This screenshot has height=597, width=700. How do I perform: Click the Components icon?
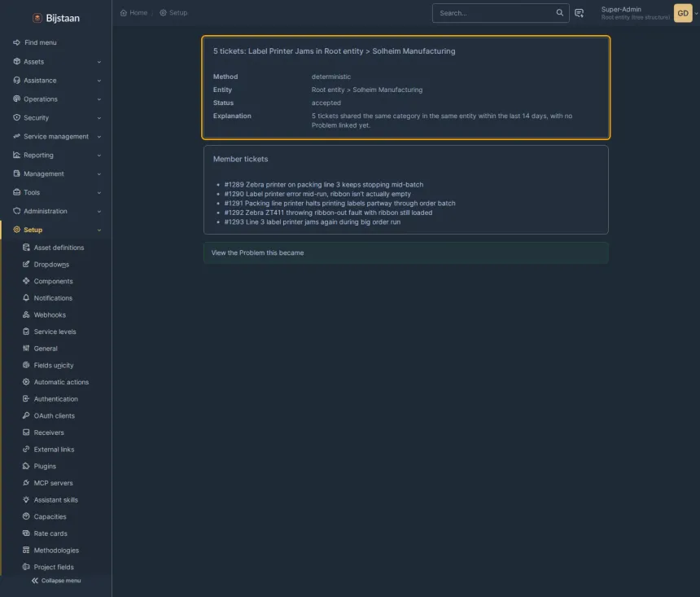[x=26, y=281]
